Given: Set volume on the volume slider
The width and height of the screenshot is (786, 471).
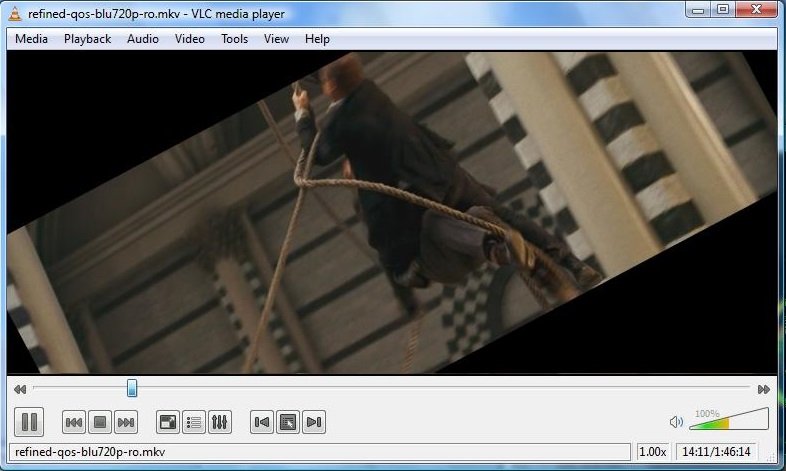Looking at the screenshot, I should (x=729, y=419).
